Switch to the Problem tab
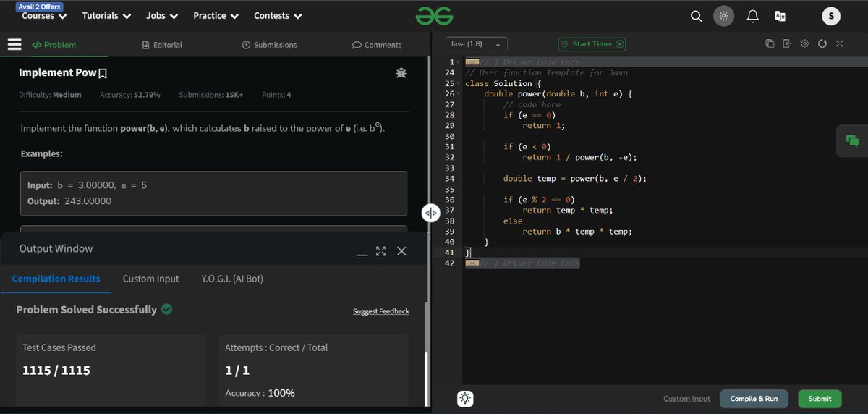This screenshot has width=868, height=414. 54,45
